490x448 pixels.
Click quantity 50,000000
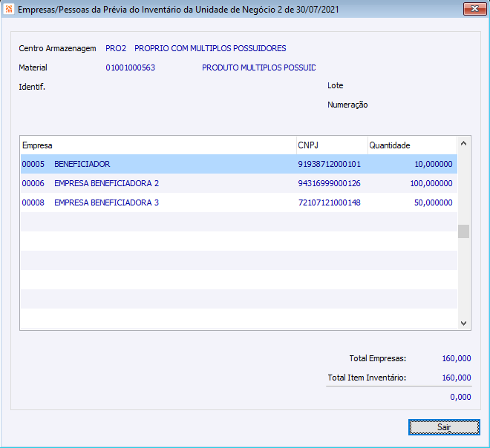coord(434,202)
